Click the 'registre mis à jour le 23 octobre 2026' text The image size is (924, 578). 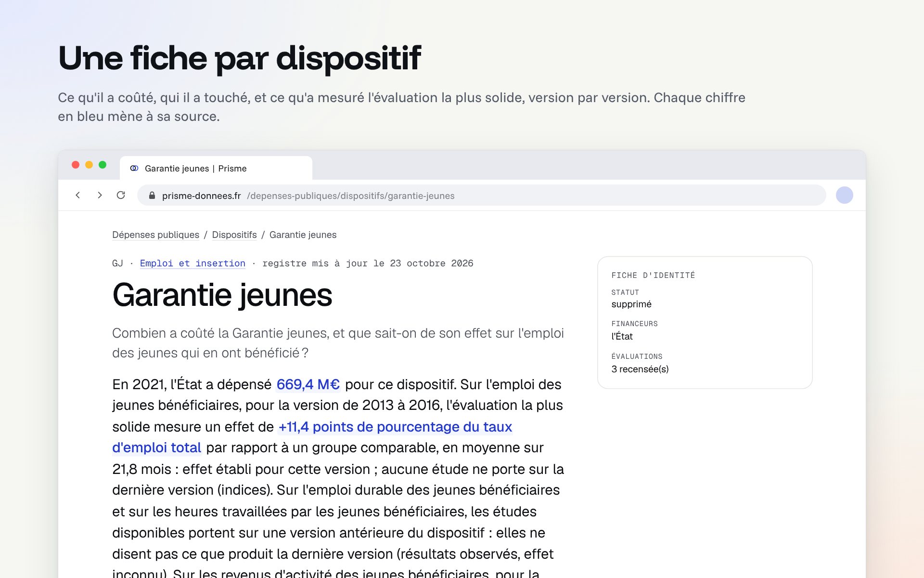[368, 263]
